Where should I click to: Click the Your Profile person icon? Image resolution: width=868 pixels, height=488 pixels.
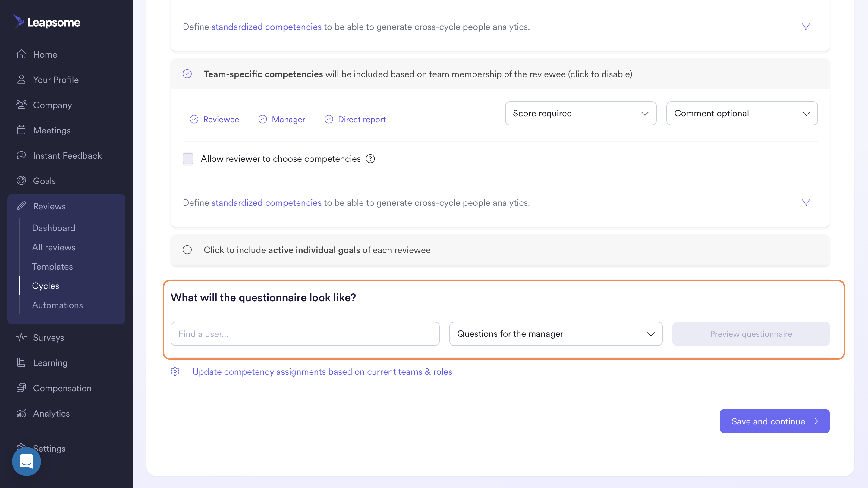click(x=21, y=80)
